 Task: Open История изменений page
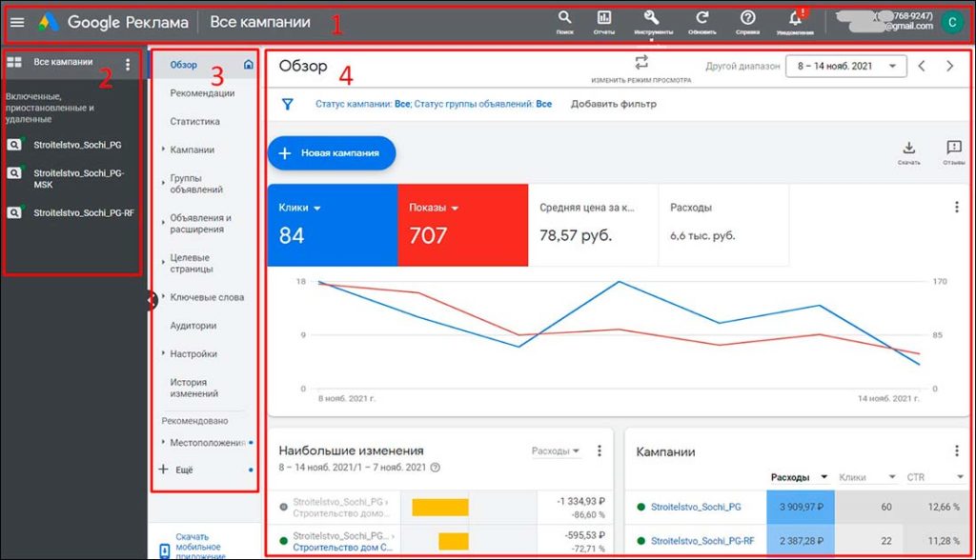click(194, 388)
